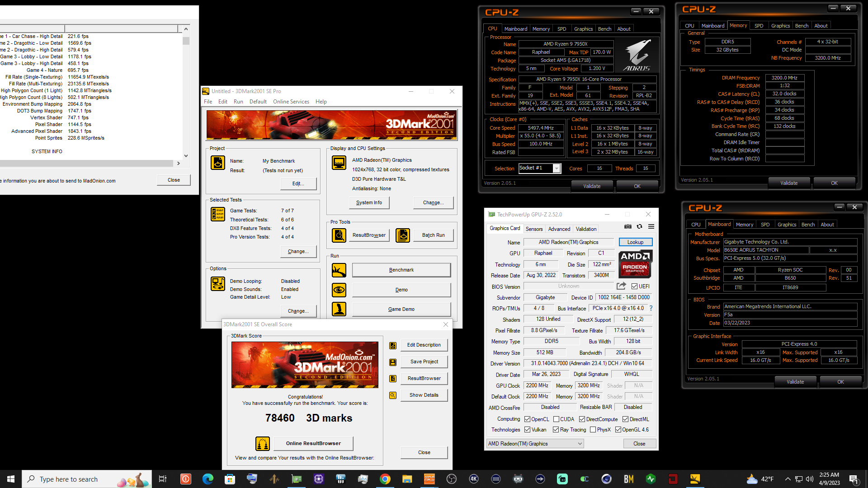This screenshot has width=868, height=488.
Task: Click the Edit Description icon in score window
Action: 393,345
